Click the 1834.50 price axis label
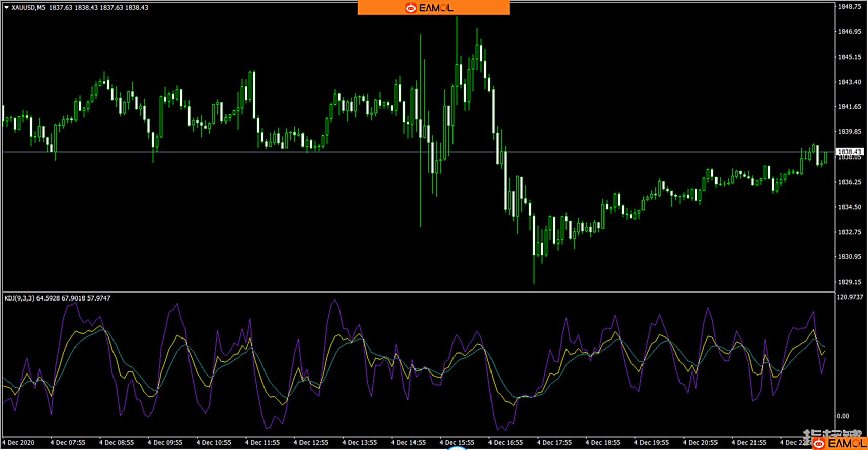Viewport: 868px width, 450px height. click(849, 207)
